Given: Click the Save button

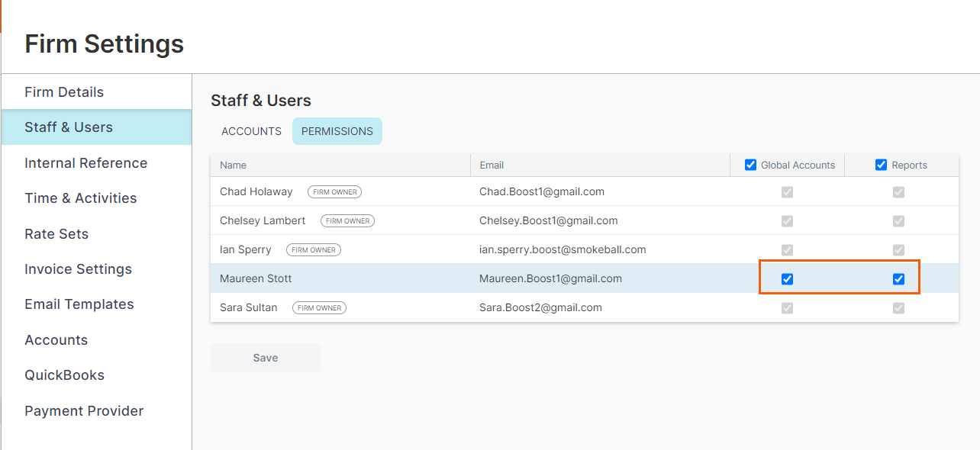Looking at the screenshot, I should (266, 358).
